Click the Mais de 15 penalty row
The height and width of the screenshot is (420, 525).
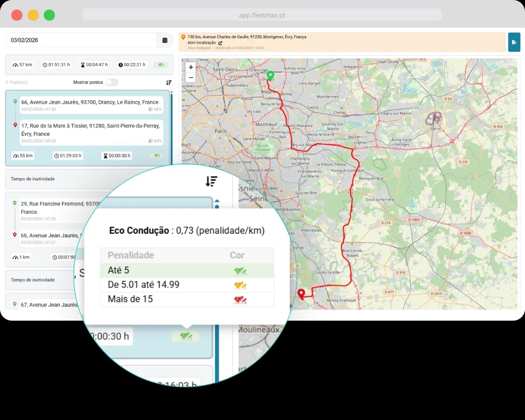(x=187, y=299)
